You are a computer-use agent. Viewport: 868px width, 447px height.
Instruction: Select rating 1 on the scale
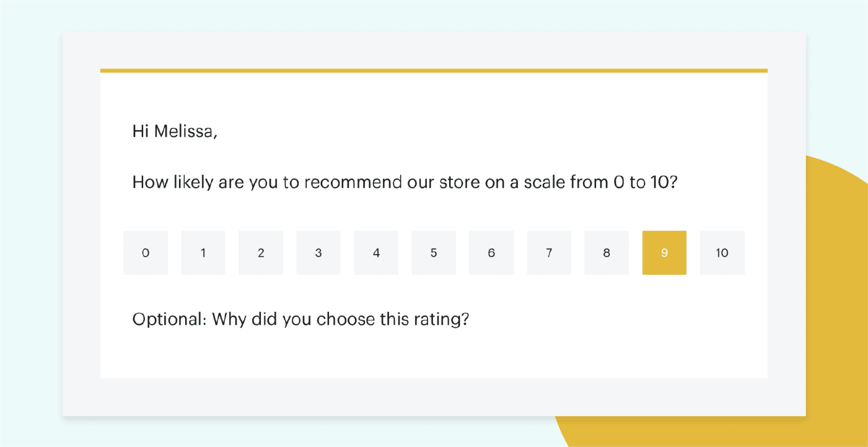(x=203, y=252)
